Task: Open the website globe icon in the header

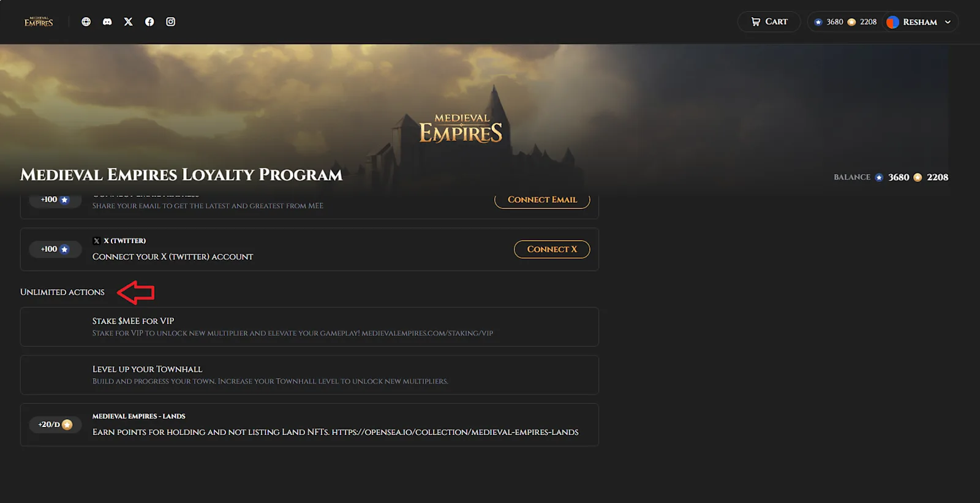Action: coord(86,21)
